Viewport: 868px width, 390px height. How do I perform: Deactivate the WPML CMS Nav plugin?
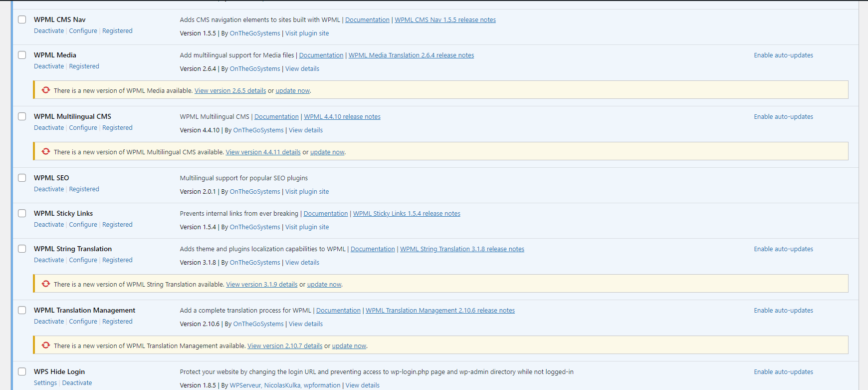49,31
